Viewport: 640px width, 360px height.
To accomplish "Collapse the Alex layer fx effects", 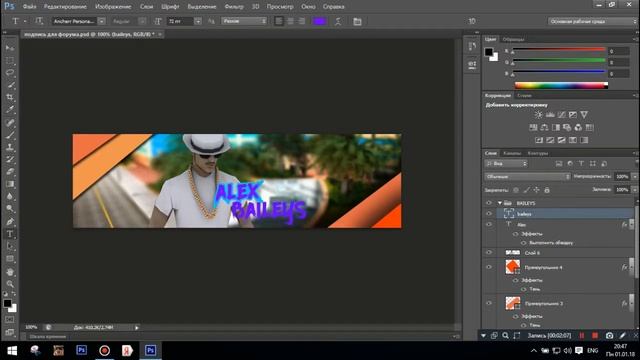I will point(632,224).
